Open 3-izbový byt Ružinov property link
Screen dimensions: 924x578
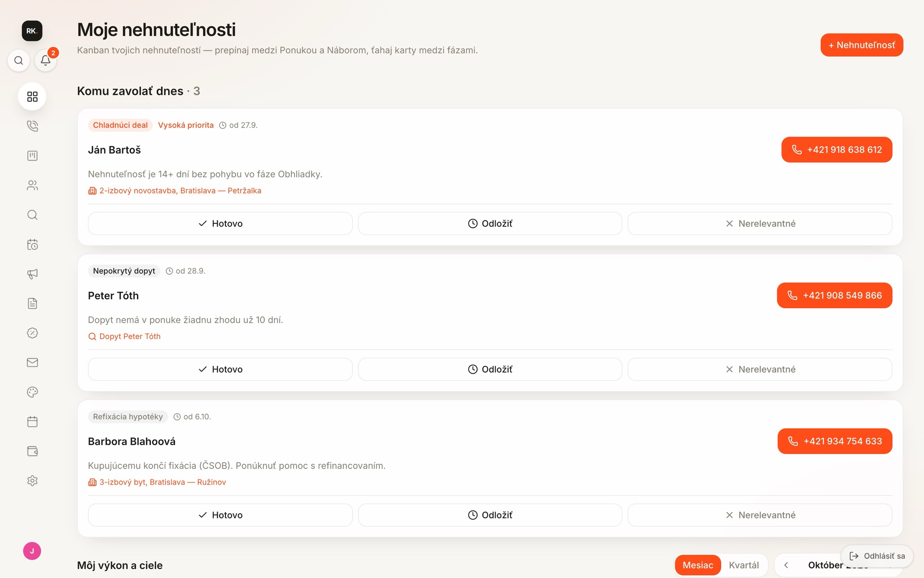point(157,482)
